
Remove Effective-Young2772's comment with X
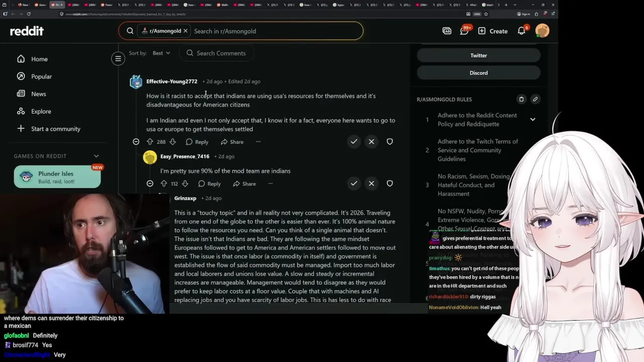click(371, 142)
